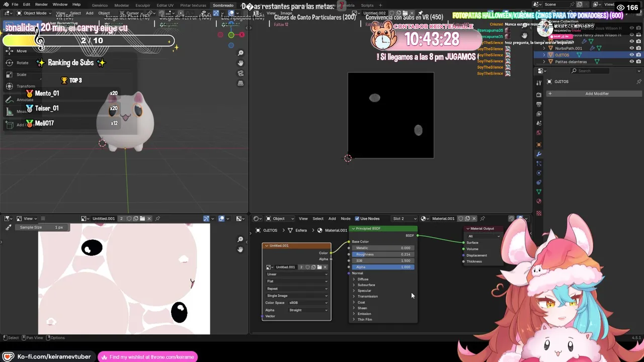644x362 pixels.
Task: Click the image editor pan hand icon
Action: point(240,249)
